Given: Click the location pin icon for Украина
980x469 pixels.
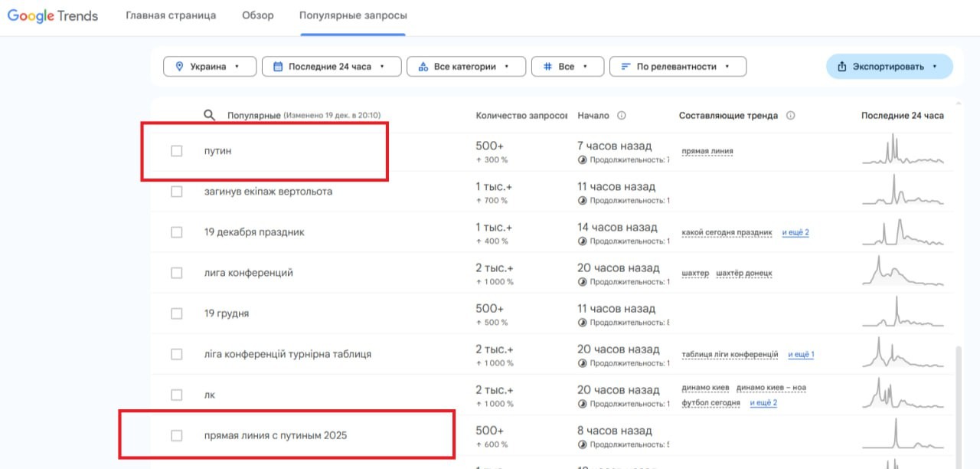Looking at the screenshot, I should click(180, 67).
